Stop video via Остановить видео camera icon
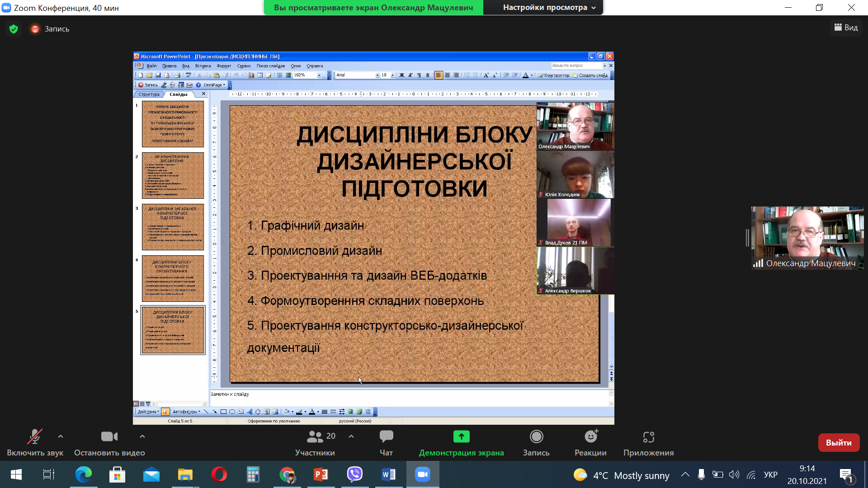Screen dimensions: 868x488 coord(109,437)
